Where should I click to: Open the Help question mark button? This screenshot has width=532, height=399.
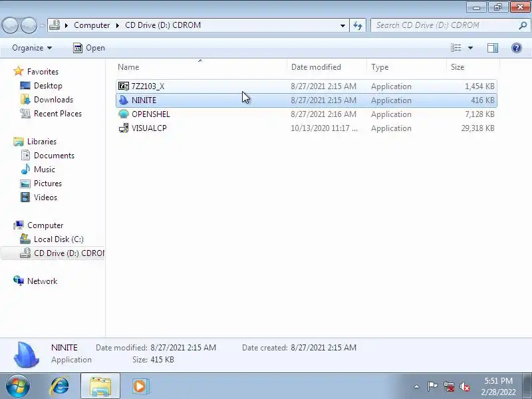tap(517, 48)
